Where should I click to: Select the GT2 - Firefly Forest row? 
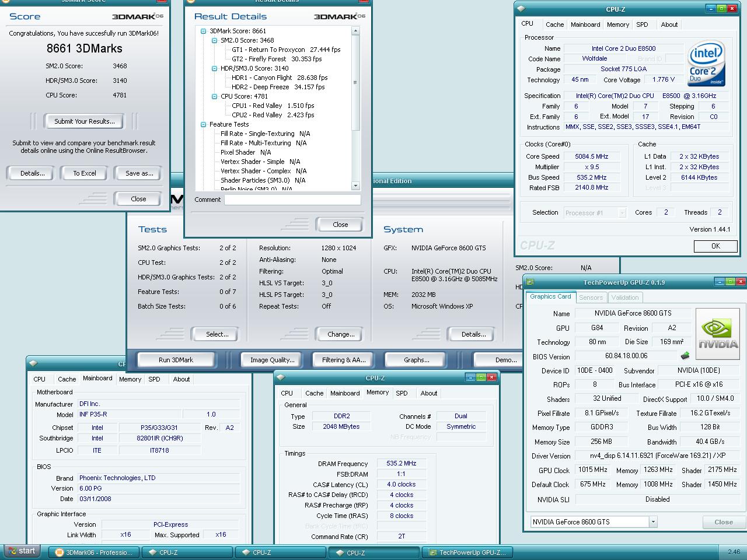[x=277, y=59]
